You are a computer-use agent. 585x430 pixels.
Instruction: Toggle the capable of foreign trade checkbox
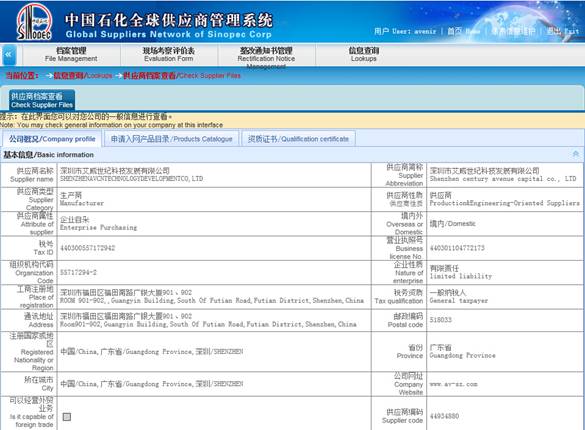(67, 416)
